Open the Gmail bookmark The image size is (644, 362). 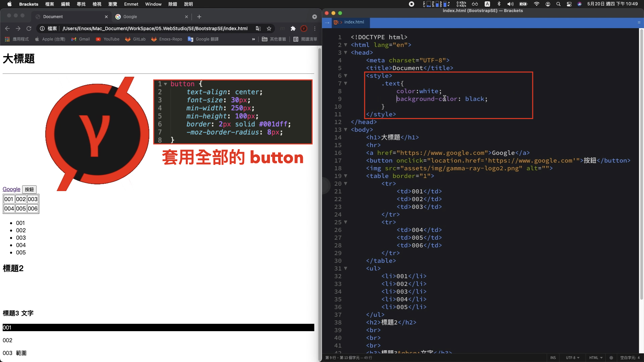pyautogui.click(x=80, y=39)
